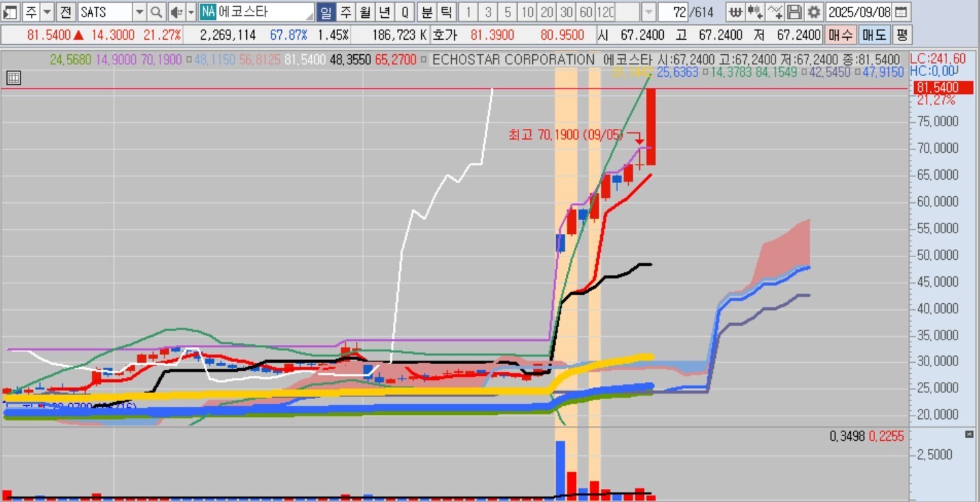Select the 월 monthly chart period
The image size is (980, 502).
pyautogui.click(x=366, y=12)
